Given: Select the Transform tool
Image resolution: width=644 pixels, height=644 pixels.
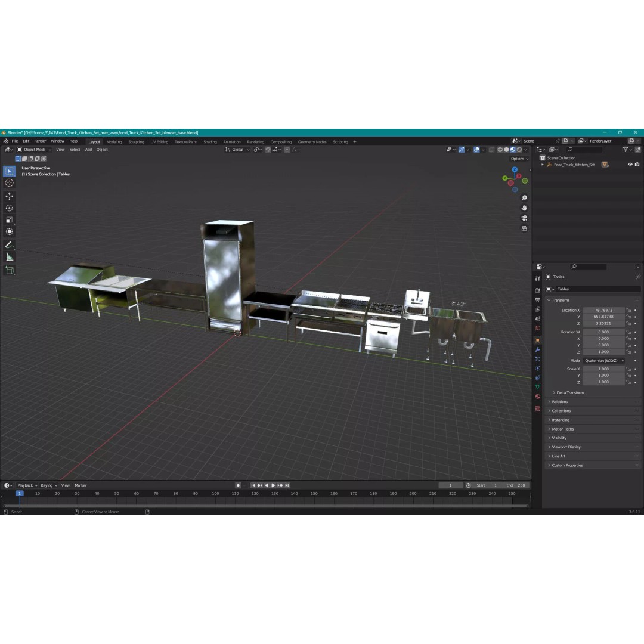Looking at the screenshot, I should 9,231.
